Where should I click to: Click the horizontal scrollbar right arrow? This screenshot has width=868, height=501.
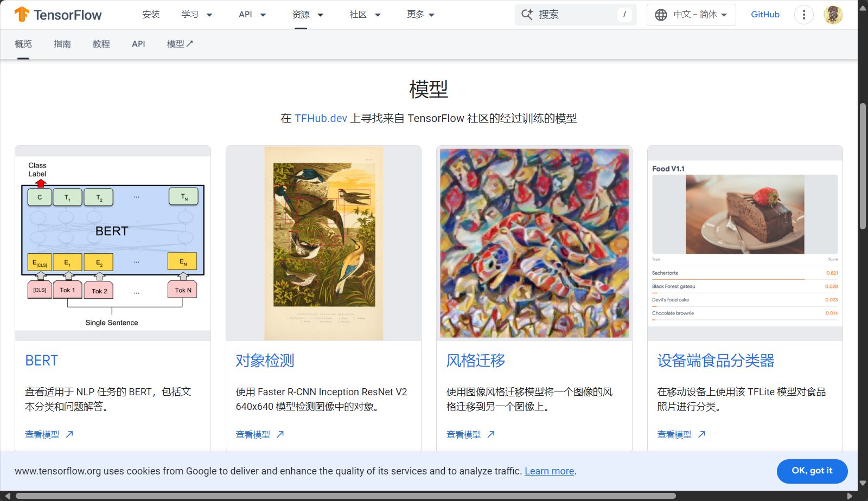(850, 496)
